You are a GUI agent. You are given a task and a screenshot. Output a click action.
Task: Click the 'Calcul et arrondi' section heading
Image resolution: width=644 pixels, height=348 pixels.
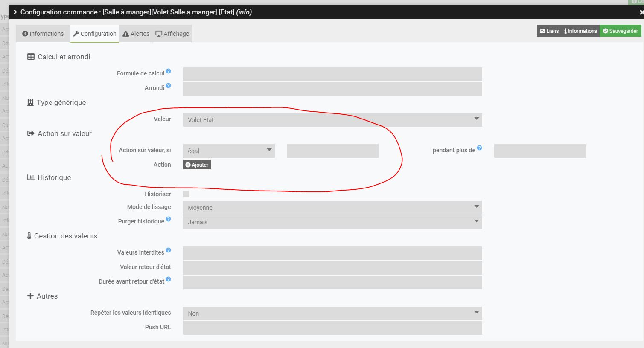coord(59,57)
